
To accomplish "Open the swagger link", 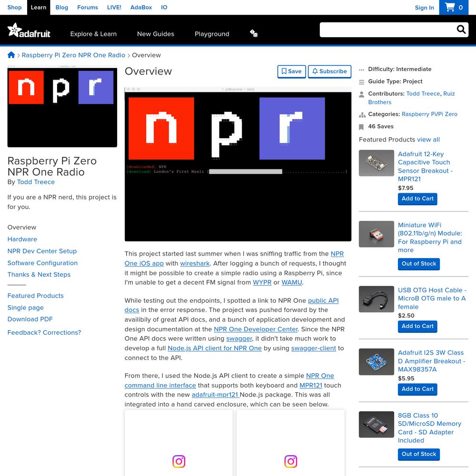I will click(239, 338).
